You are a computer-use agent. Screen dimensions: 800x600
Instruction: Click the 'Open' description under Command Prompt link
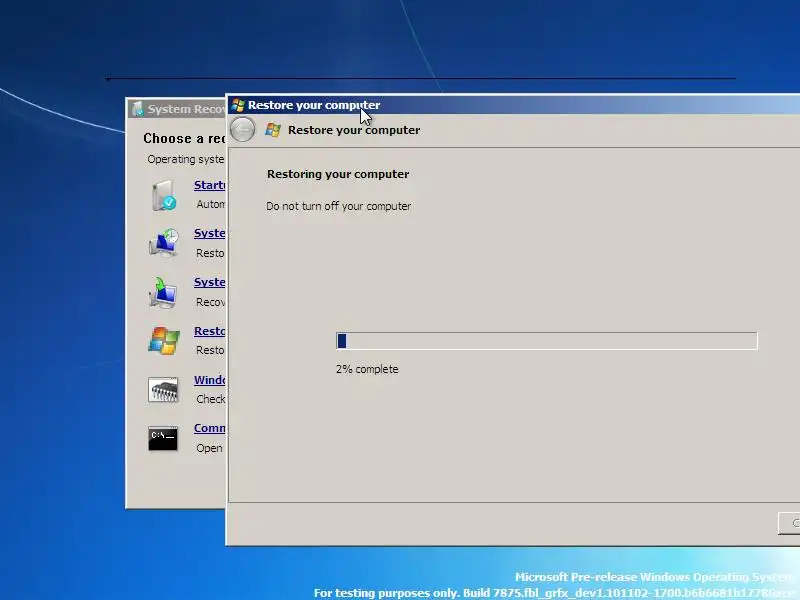209,448
